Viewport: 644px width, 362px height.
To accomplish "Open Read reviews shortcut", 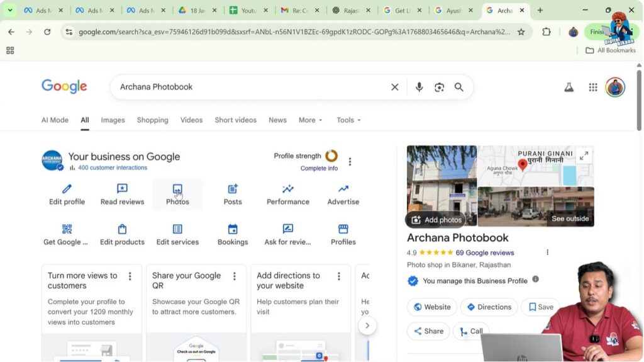I will click(122, 195).
